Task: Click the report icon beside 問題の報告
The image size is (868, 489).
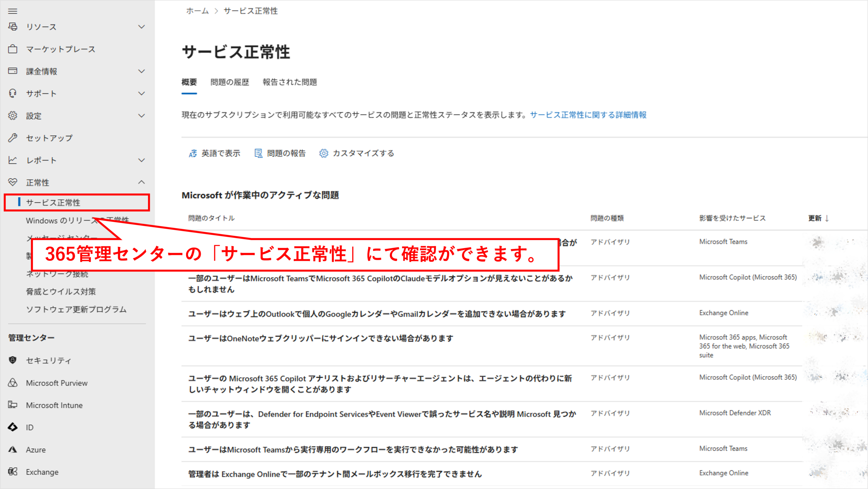Action: (x=258, y=153)
